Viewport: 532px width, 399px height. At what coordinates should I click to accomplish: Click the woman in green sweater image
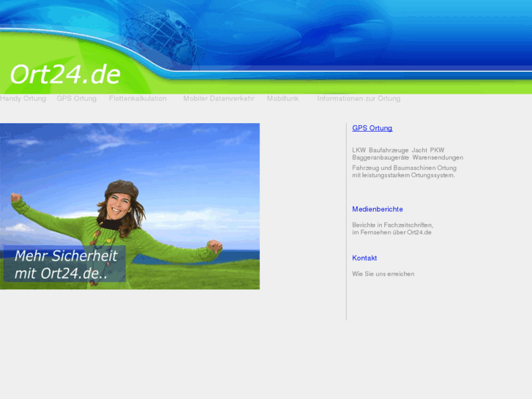coord(130,206)
